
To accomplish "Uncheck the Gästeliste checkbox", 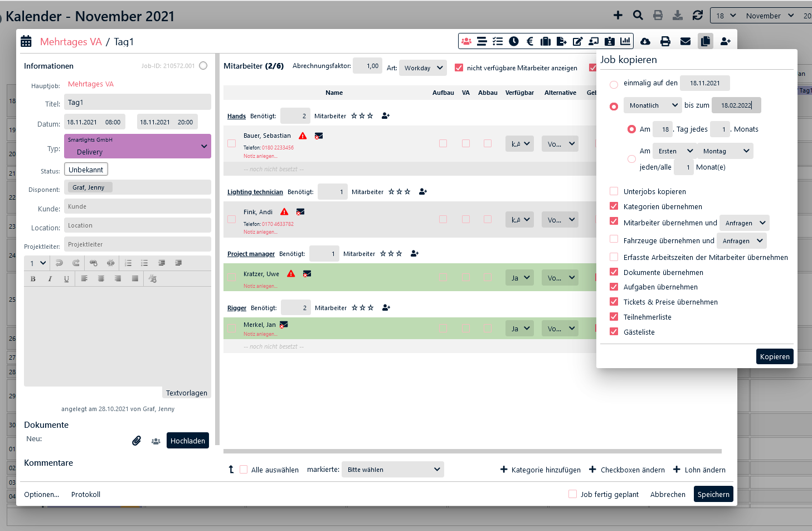I will pyautogui.click(x=614, y=332).
